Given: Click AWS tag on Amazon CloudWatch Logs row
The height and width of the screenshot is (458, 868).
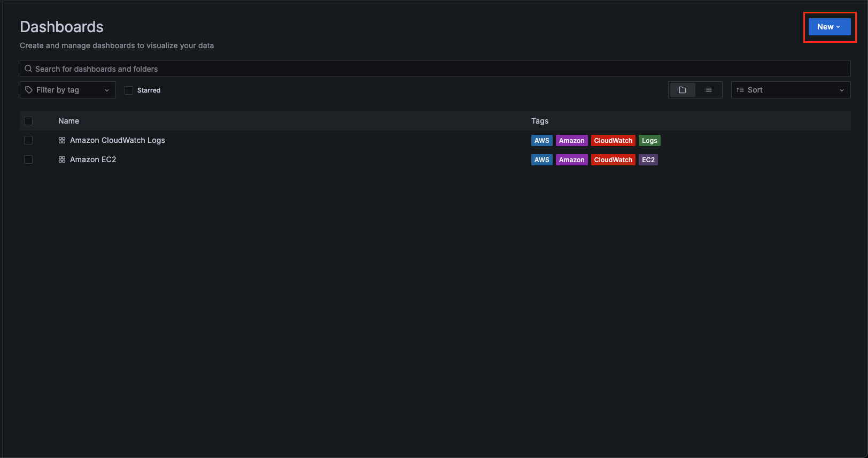Looking at the screenshot, I should (542, 141).
